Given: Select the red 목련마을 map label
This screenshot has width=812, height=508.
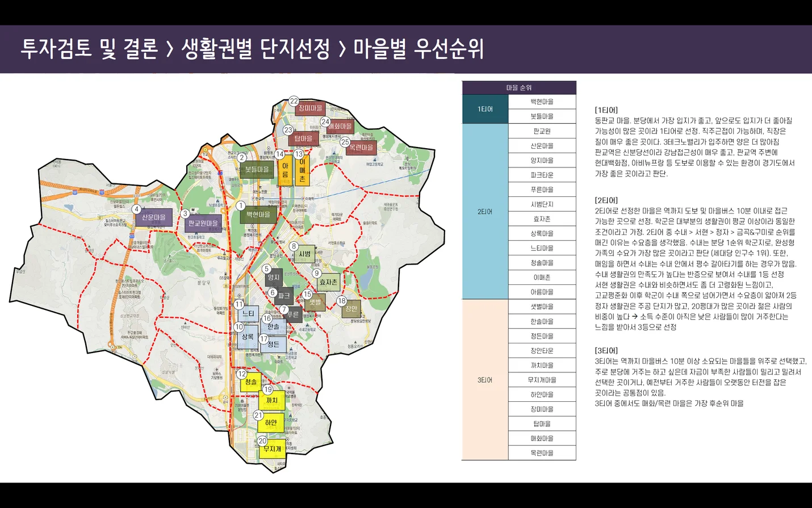Looking at the screenshot, I should (x=361, y=148).
